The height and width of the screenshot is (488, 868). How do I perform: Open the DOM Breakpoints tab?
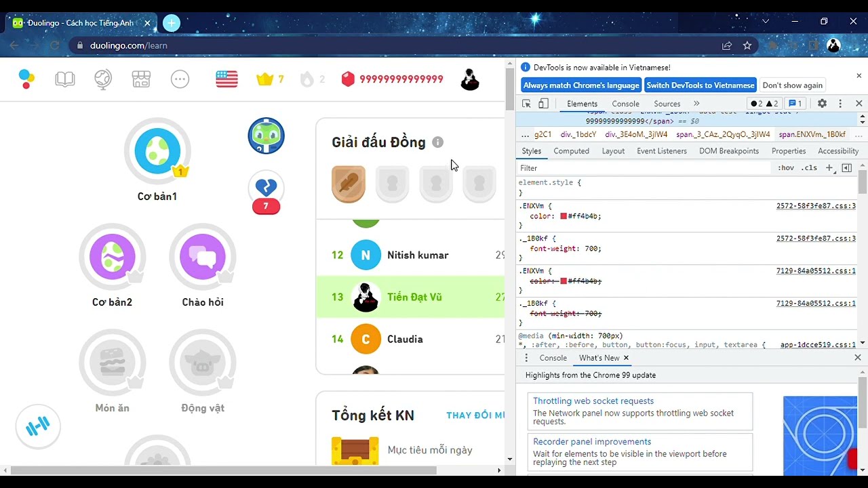[x=729, y=151]
